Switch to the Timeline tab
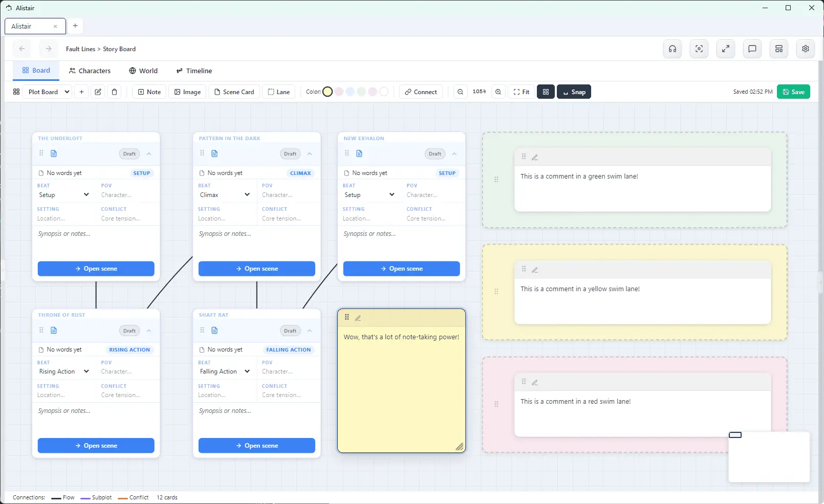Image resolution: width=824 pixels, height=504 pixels. point(194,71)
